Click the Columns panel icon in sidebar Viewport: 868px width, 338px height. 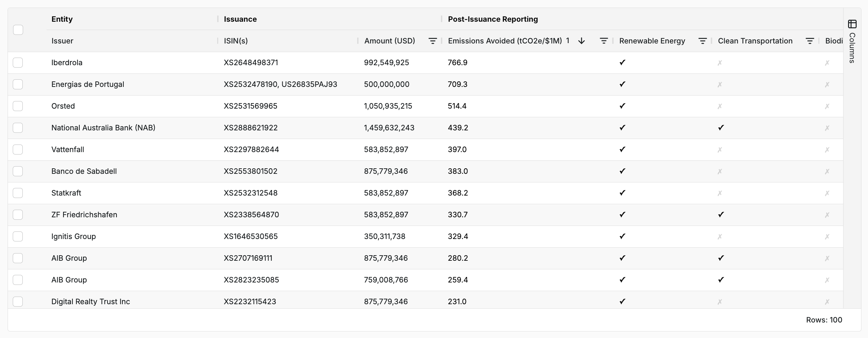[x=852, y=24]
